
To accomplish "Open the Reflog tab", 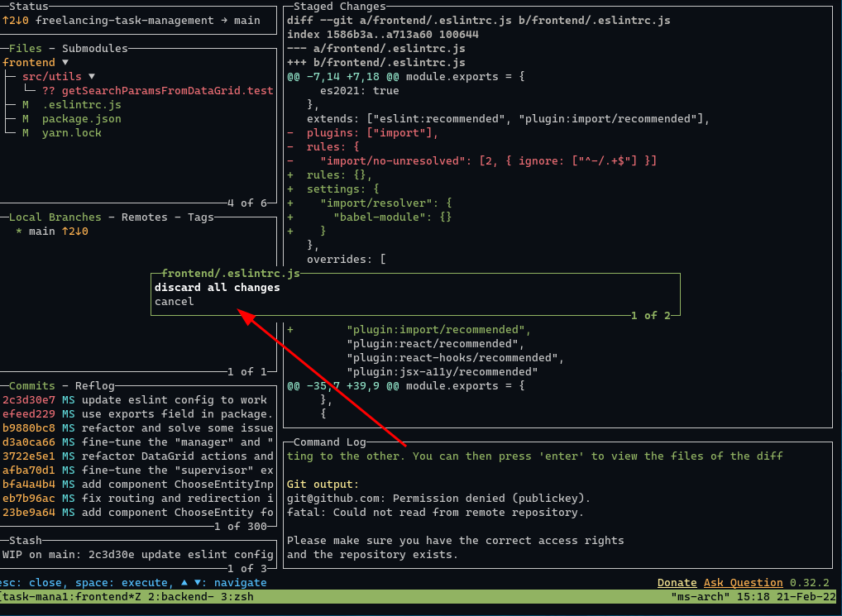I will pyautogui.click(x=94, y=386).
